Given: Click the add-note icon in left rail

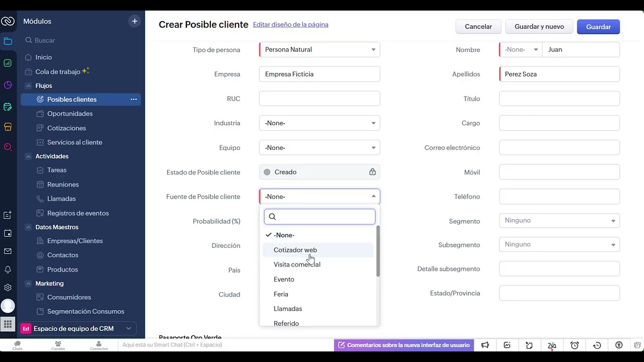Looking at the screenshot, I should [8, 215].
